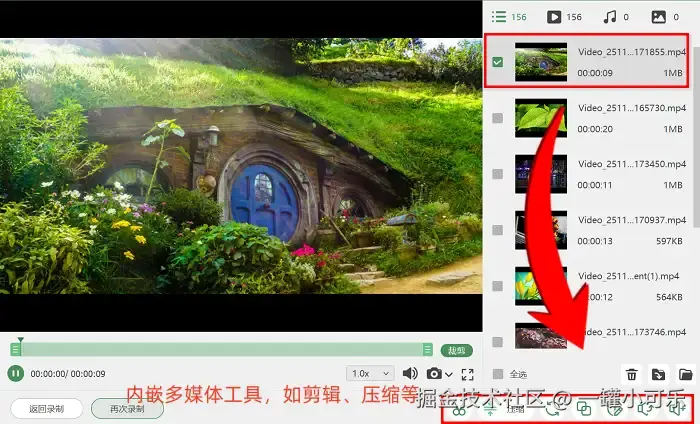Viewport: 700px width, 424px height.
Task: Switch to the all-files list tab (156)
Action: pos(509,17)
